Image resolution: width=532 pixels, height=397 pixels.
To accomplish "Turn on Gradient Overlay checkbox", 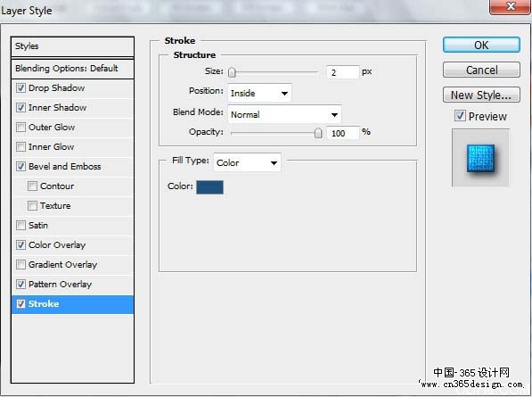I will coord(20,265).
